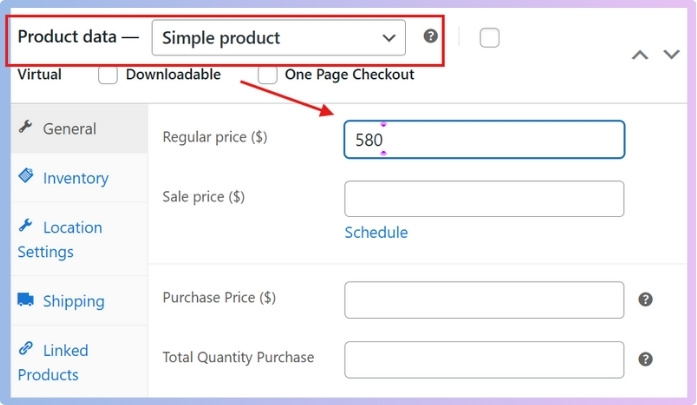
Task: Click the Schedule sale link
Action: [x=376, y=232]
